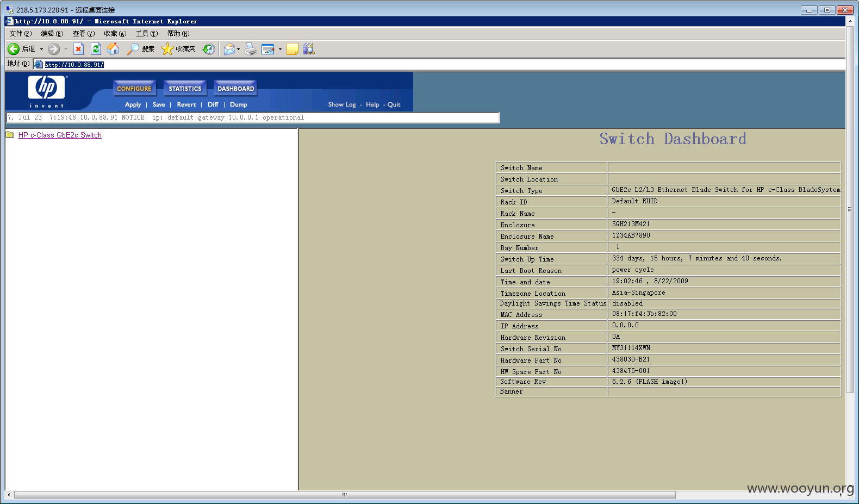The width and height of the screenshot is (859, 504).
Task: Click the Save link
Action: [159, 104]
